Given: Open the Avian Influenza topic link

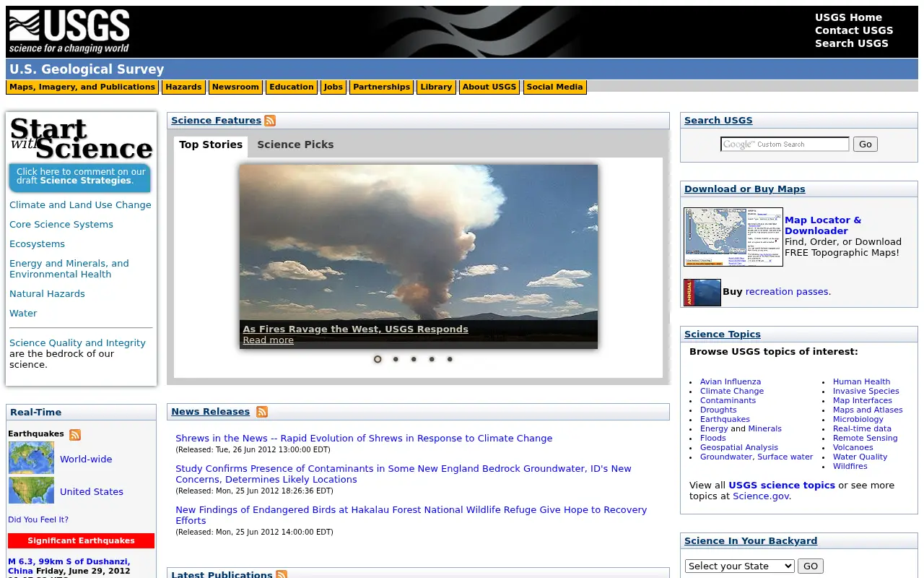Looking at the screenshot, I should [x=731, y=382].
